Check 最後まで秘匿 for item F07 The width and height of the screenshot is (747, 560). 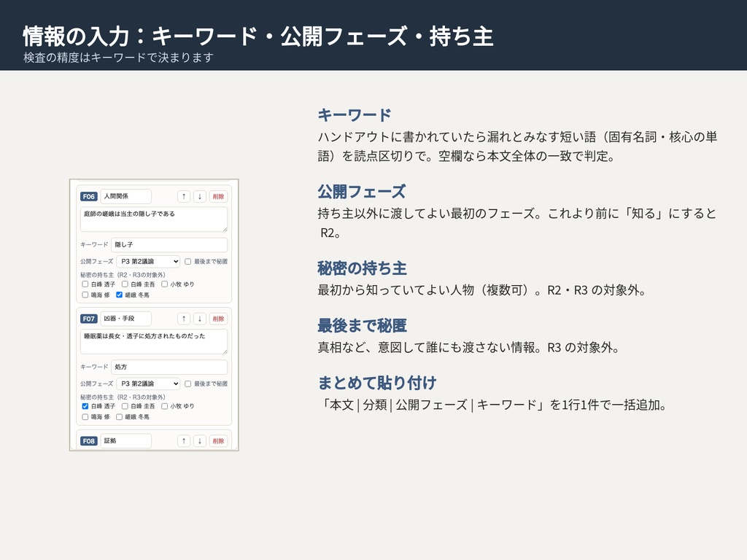tap(187, 384)
